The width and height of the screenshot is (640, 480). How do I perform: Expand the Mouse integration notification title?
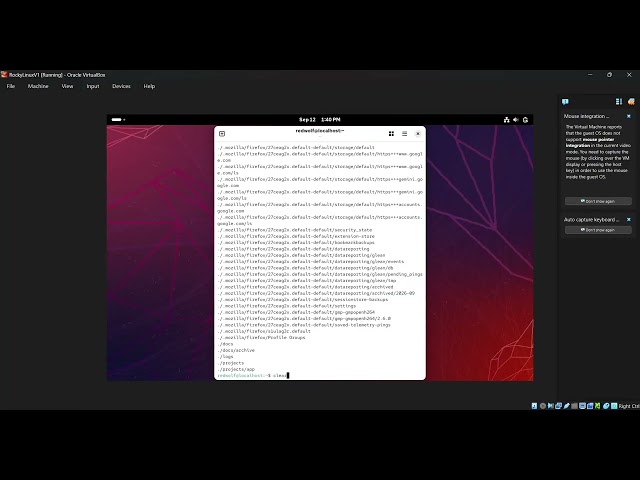coord(587,116)
